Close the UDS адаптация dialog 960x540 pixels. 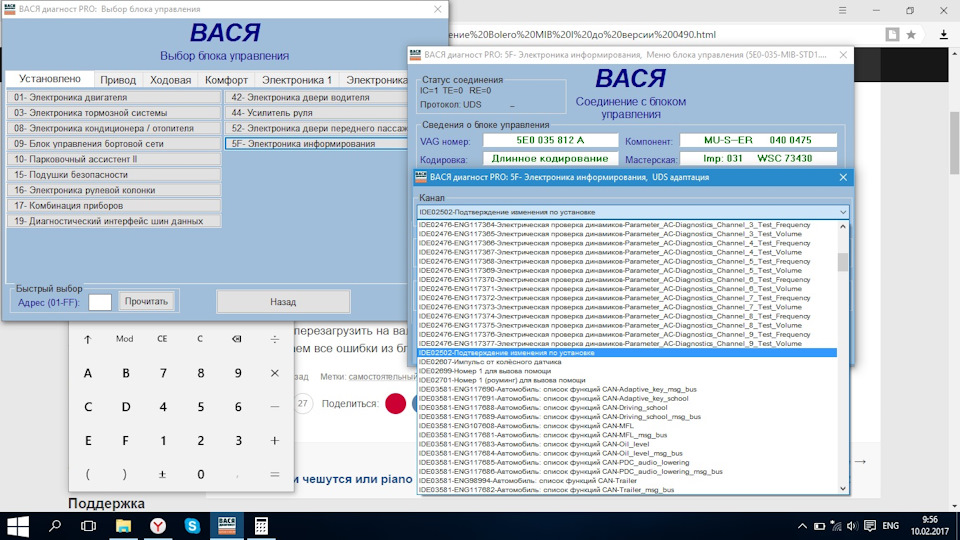[843, 177]
